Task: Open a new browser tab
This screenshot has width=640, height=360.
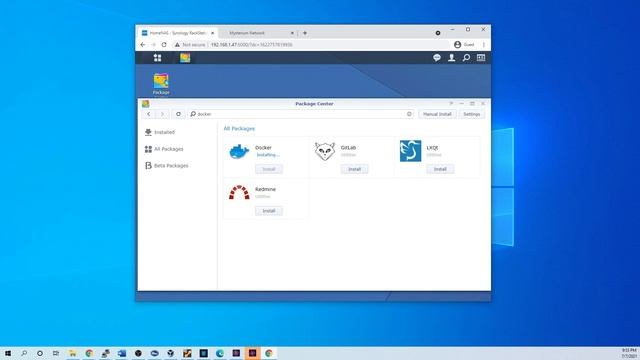Action: [x=305, y=33]
